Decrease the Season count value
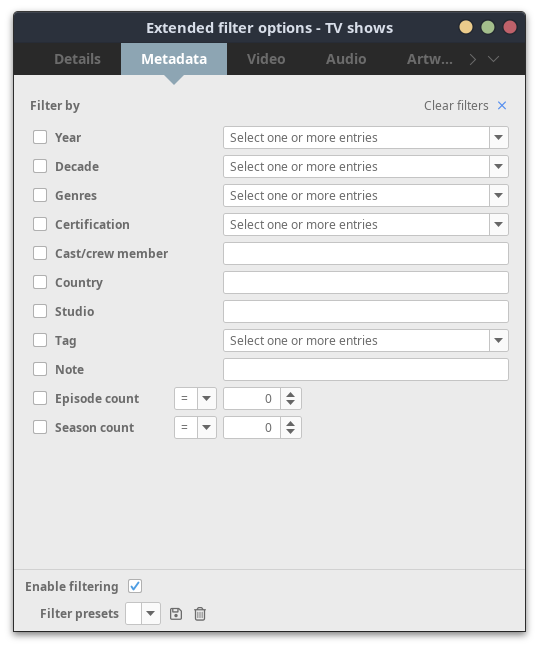This screenshot has width=539, height=648. (291, 431)
